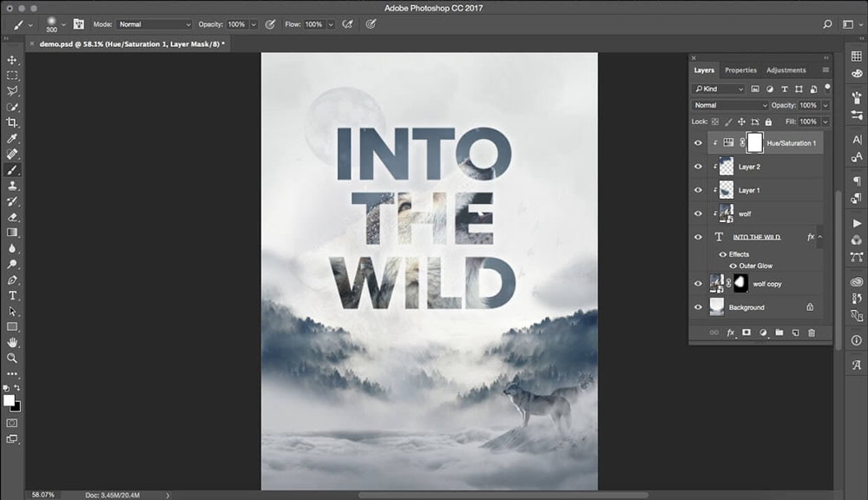868x500 pixels.
Task: Select the Eyedropper tool
Action: 12,139
